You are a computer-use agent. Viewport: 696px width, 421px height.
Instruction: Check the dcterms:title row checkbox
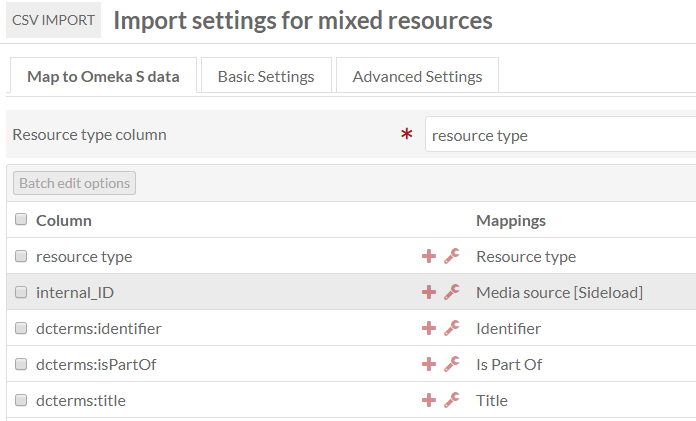pos(21,400)
